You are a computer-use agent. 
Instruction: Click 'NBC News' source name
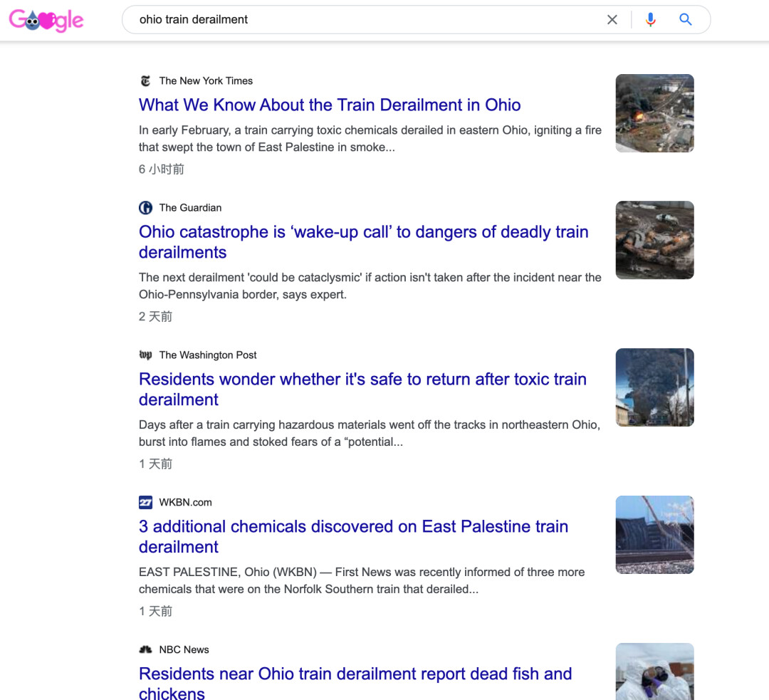[184, 649]
